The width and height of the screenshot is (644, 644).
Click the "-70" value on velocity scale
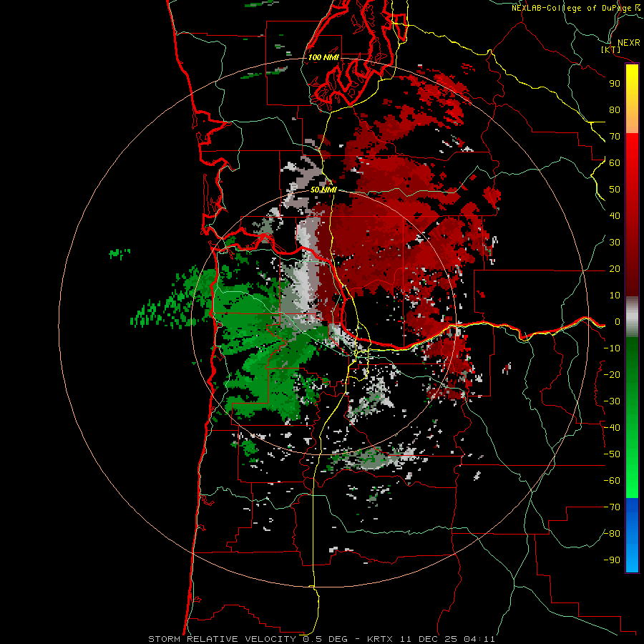click(x=612, y=507)
